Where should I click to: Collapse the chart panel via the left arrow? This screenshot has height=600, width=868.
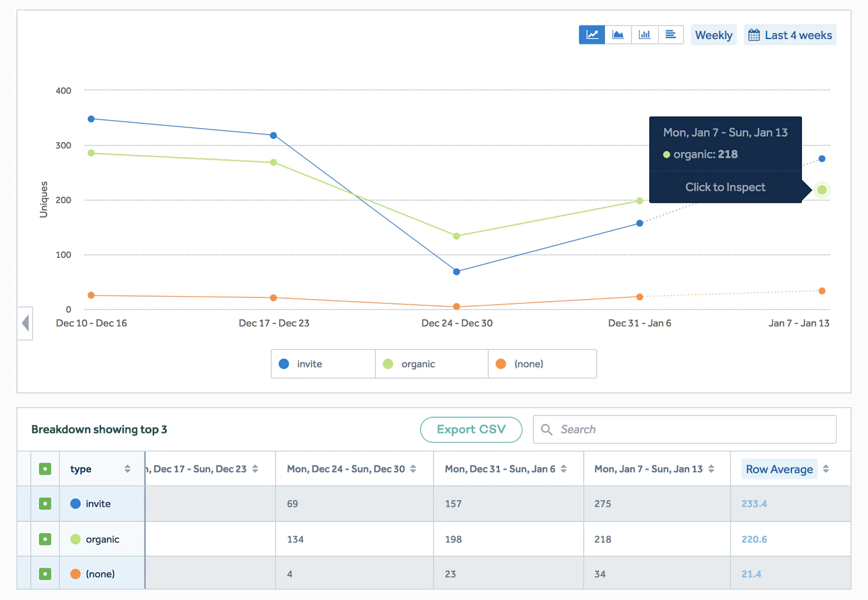tap(24, 323)
